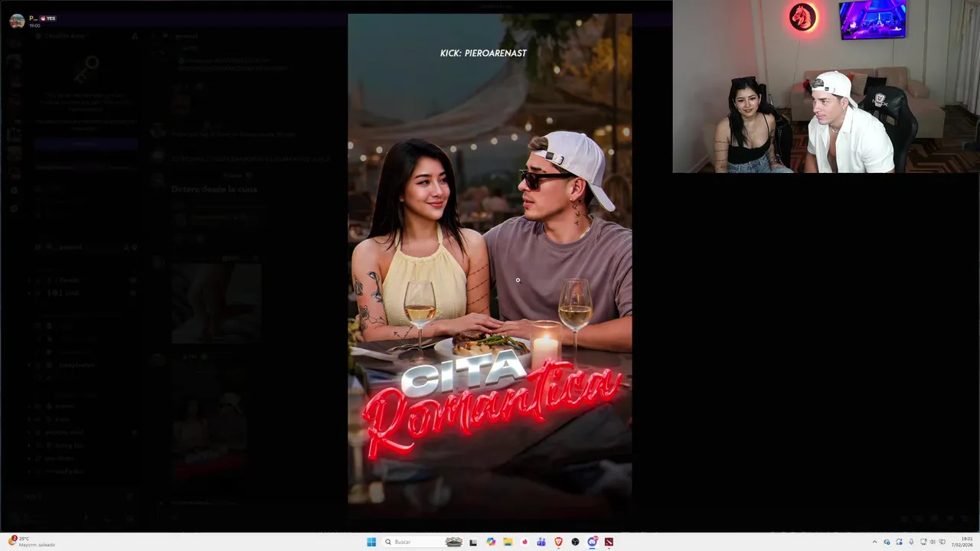This screenshot has height=551, width=980.
Task: Click the webcam feed in the top-right
Action: 826,86
